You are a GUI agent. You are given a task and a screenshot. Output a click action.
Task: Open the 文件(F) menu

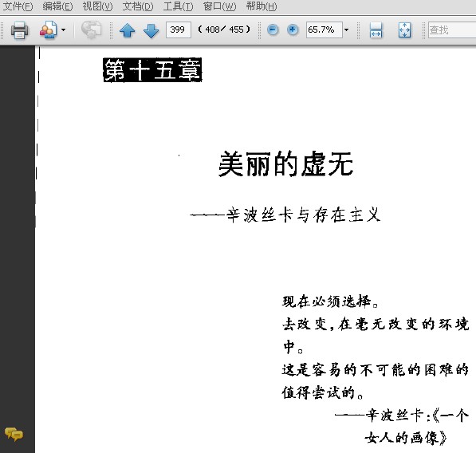(18, 6)
